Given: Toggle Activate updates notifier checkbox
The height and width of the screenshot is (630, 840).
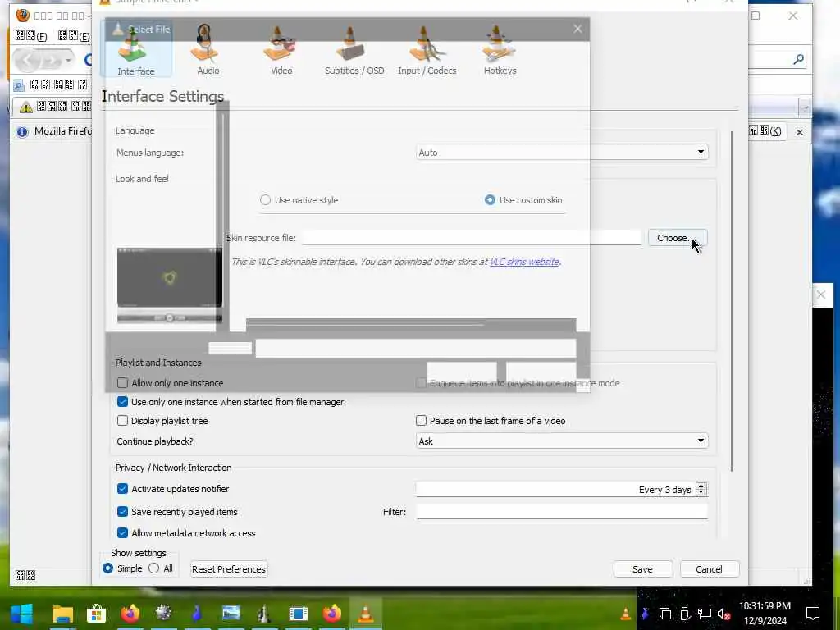Looking at the screenshot, I should click(123, 489).
